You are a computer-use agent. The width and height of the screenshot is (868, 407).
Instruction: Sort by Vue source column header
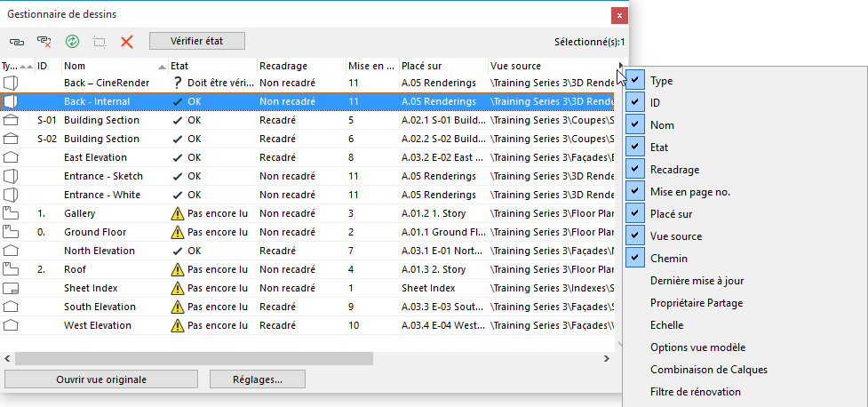[x=552, y=66]
